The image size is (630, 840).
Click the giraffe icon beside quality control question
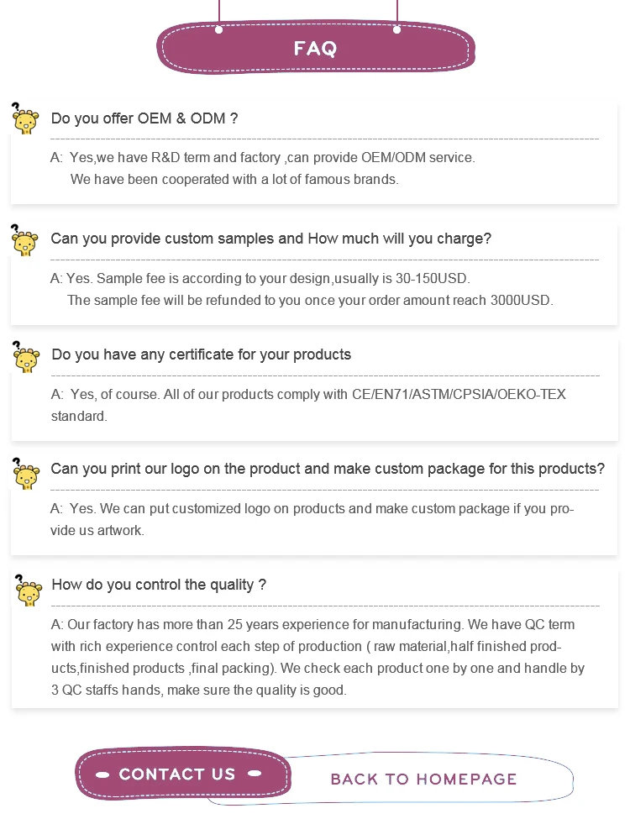click(28, 591)
